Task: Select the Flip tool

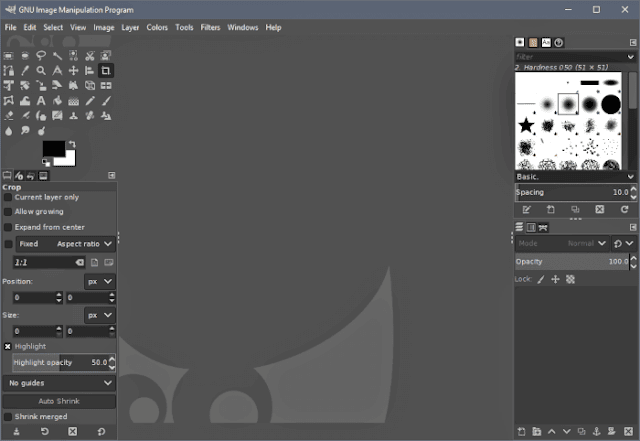Action: (x=106, y=86)
